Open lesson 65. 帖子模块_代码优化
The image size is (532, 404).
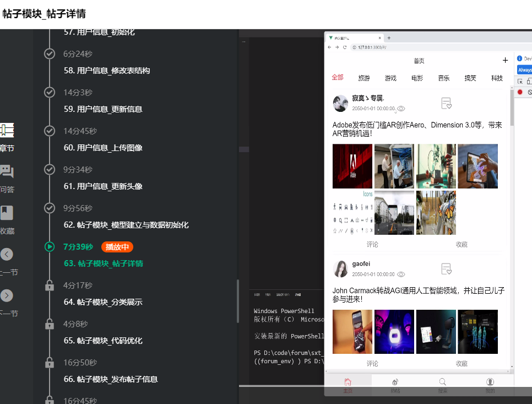[103, 341]
